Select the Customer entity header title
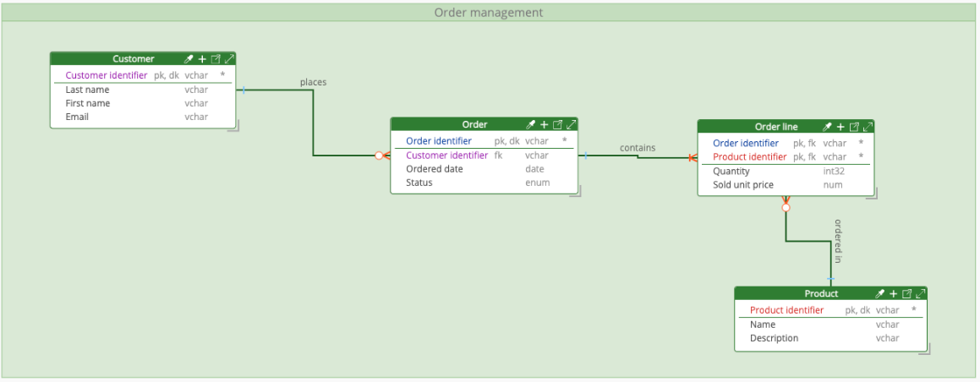The image size is (980, 382). (133, 58)
